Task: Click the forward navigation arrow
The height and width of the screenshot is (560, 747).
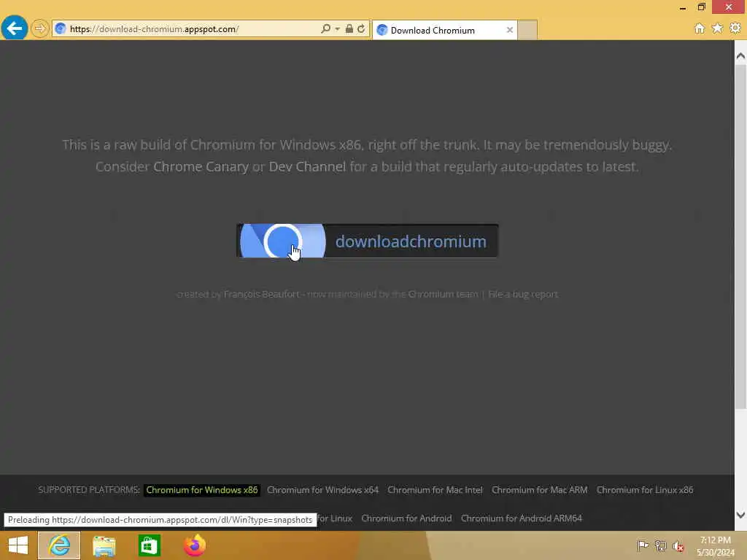Action: (40, 28)
